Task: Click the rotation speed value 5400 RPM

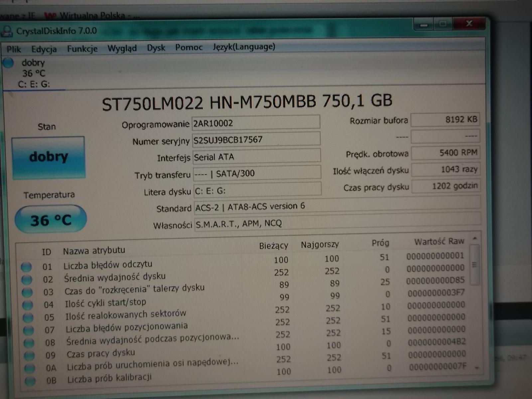Action: (446, 153)
